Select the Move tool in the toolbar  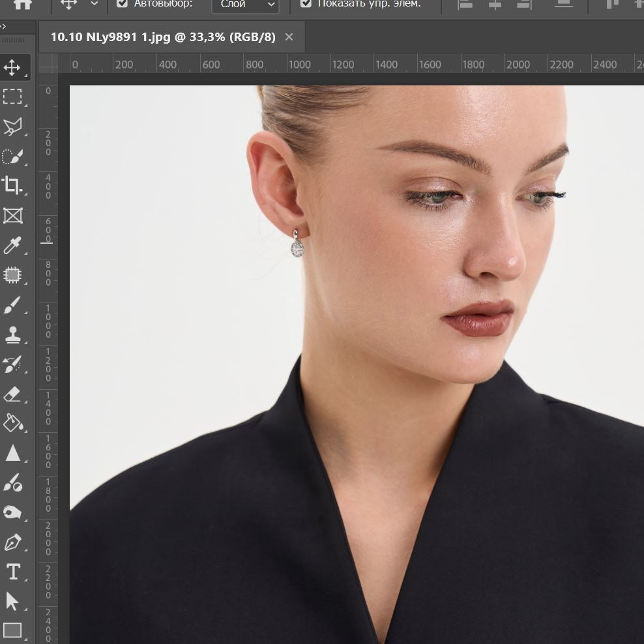coord(12,68)
